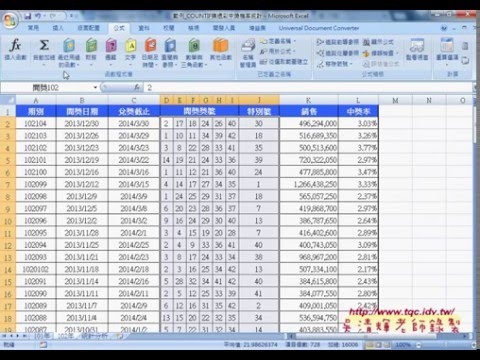480x360 pixels.
Task: Open the Universal Document Converter tab
Action: pos(319,28)
